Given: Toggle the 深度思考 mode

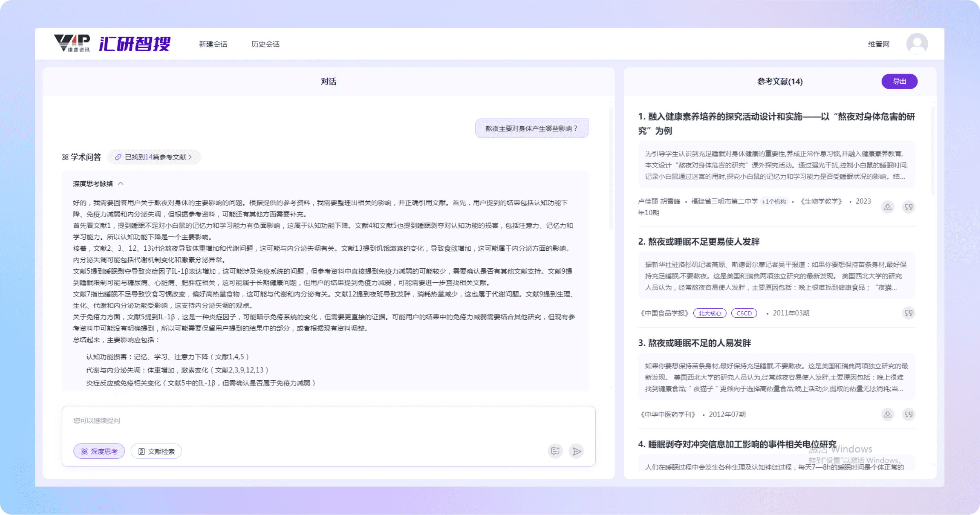Looking at the screenshot, I should (99, 451).
